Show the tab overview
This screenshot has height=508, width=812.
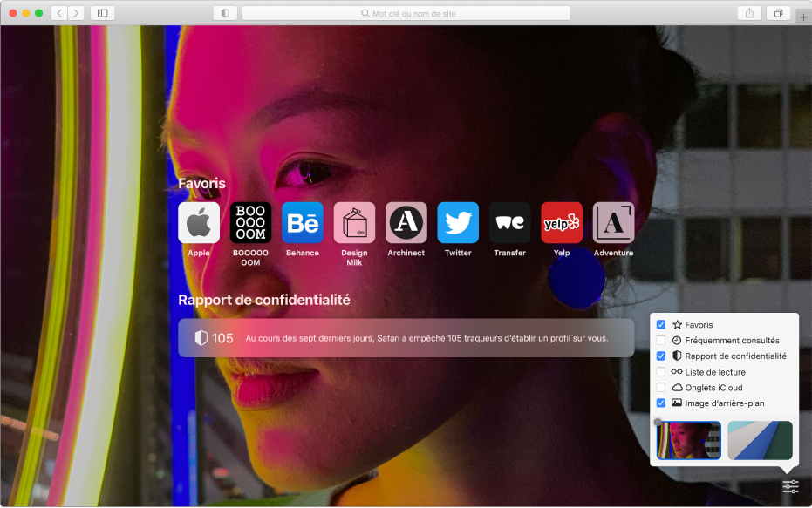point(778,12)
